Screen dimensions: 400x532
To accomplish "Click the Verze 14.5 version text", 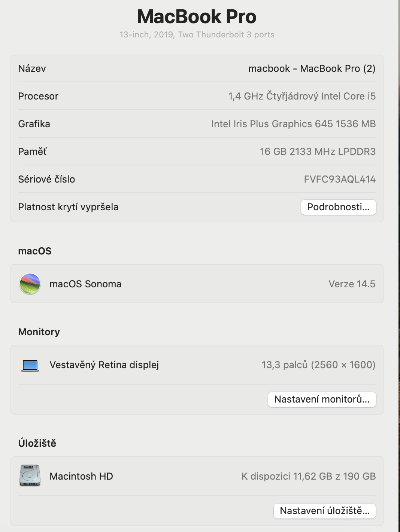I will pos(352,284).
